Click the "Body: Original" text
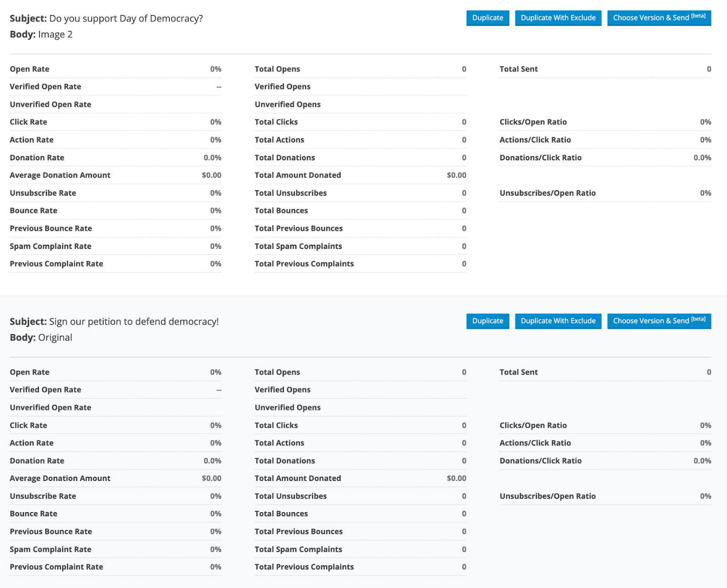This screenshot has width=727, height=588. click(x=41, y=338)
